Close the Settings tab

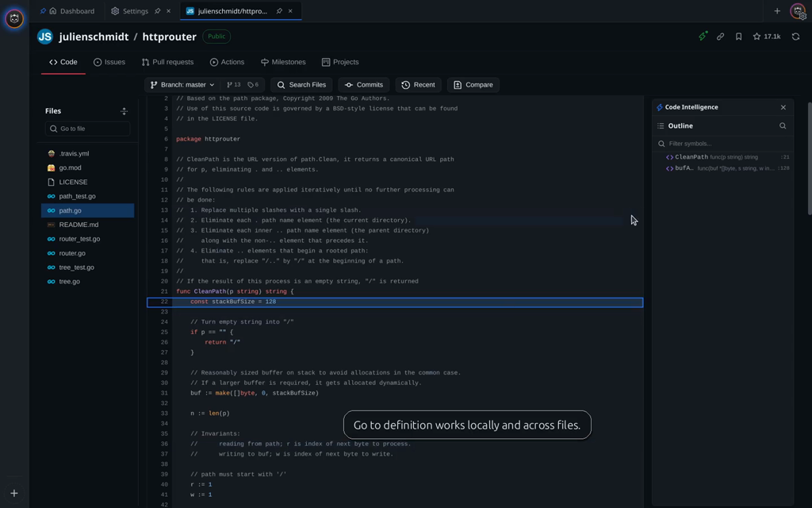pos(168,11)
